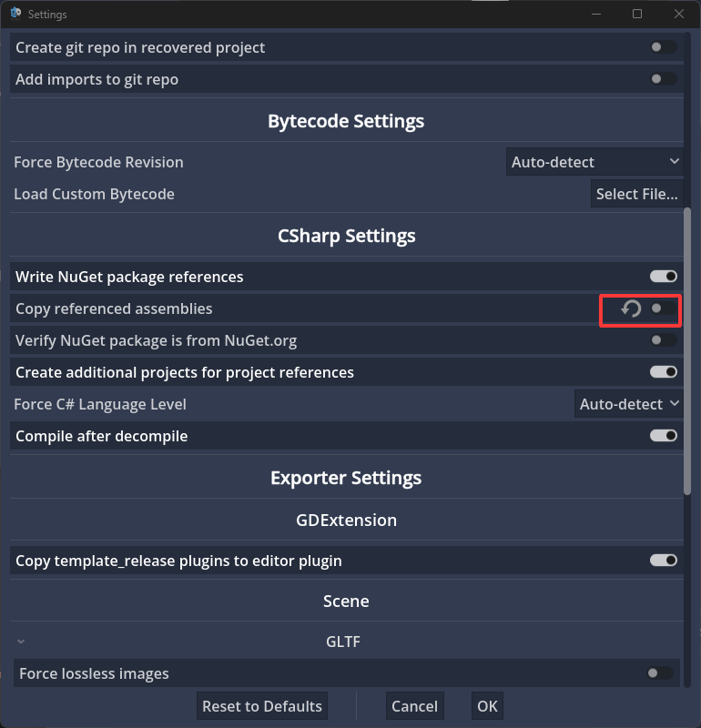Turn on Copy referenced assemblies switch
The width and height of the screenshot is (701, 728).
(663, 309)
